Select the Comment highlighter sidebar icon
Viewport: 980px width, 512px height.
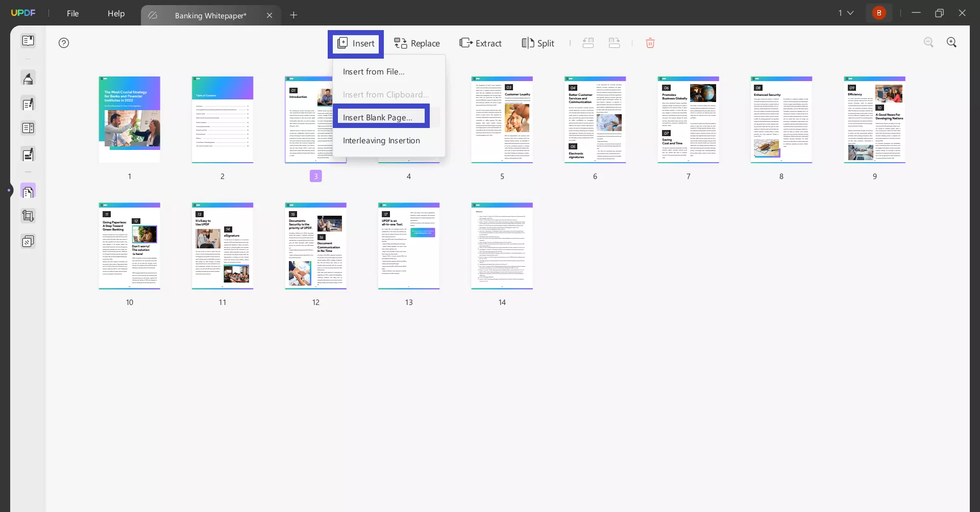(28, 79)
